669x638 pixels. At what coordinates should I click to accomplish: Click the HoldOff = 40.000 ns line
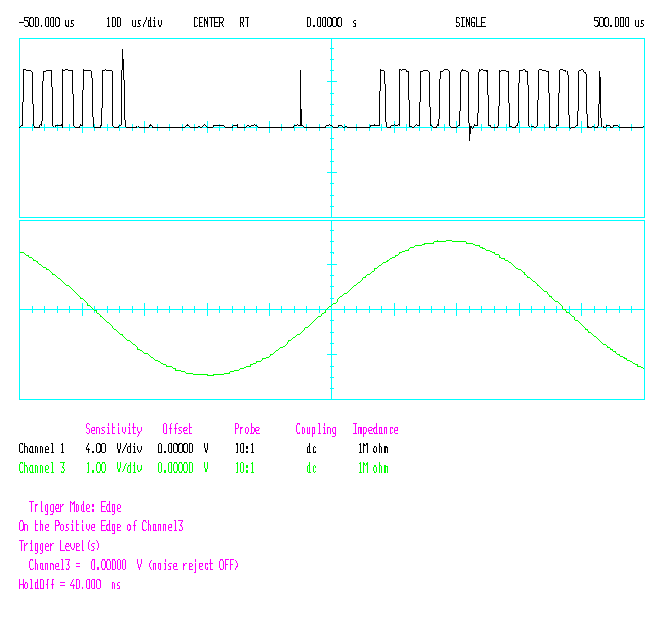(69, 585)
